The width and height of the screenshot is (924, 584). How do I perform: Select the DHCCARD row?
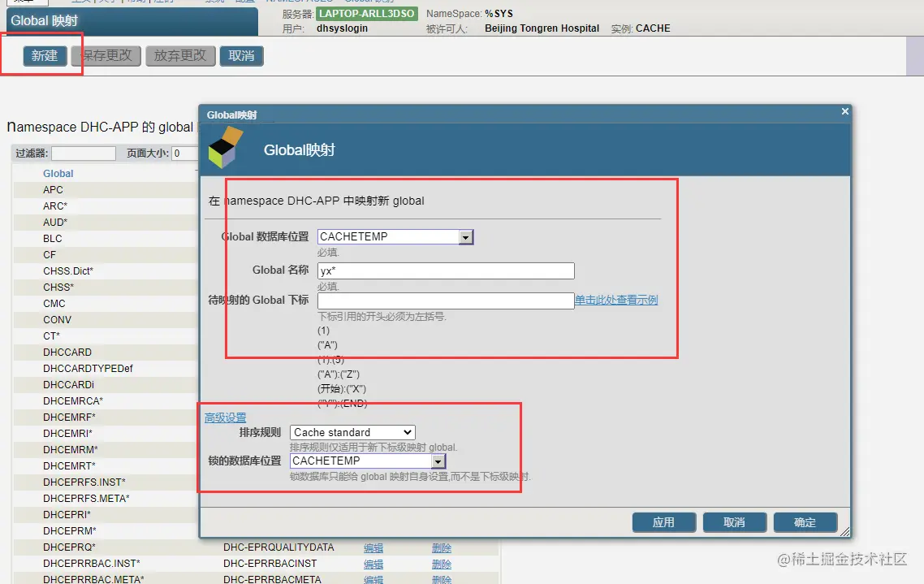tap(105, 353)
